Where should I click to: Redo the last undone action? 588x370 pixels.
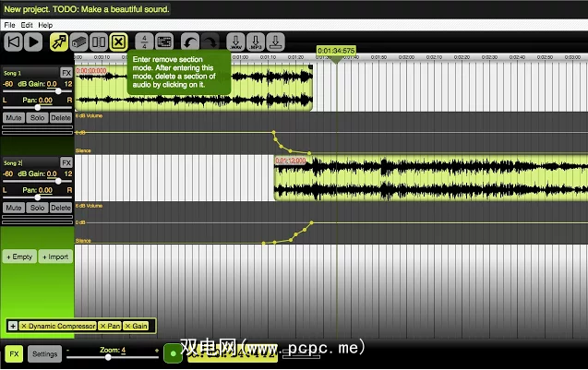coord(210,42)
